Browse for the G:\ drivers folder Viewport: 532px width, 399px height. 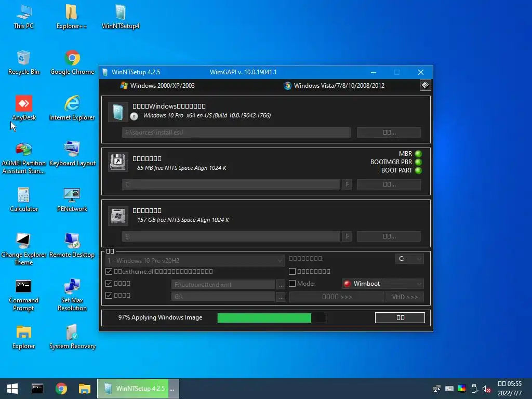coord(281,297)
